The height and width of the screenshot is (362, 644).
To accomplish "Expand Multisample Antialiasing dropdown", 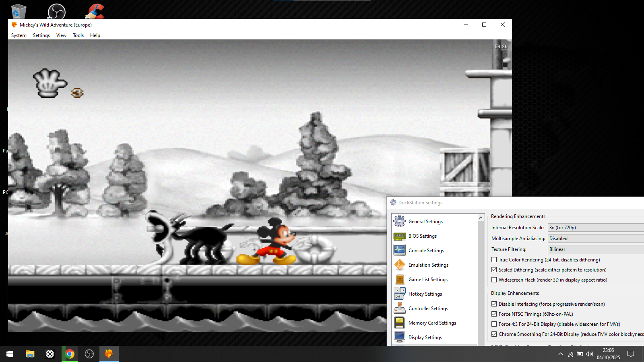I will tap(596, 239).
